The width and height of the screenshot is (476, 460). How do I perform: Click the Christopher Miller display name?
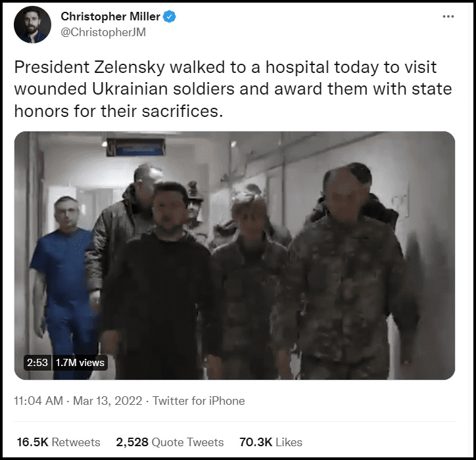tap(110, 16)
